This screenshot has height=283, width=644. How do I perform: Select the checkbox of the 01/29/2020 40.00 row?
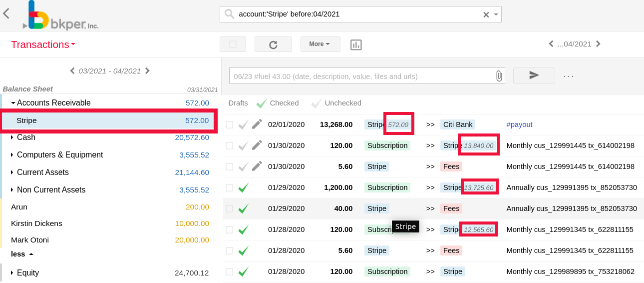click(x=229, y=208)
